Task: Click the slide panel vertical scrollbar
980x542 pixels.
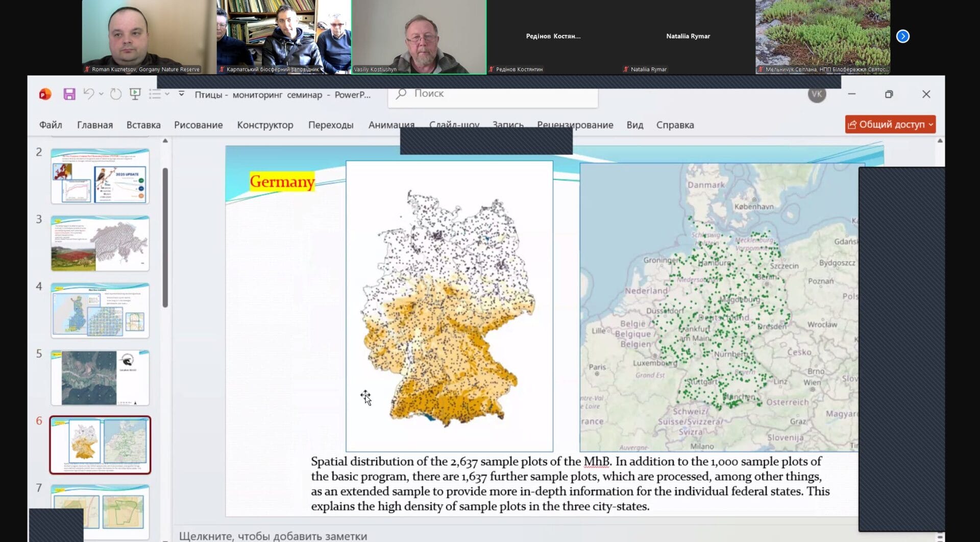Action: click(x=165, y=238)
